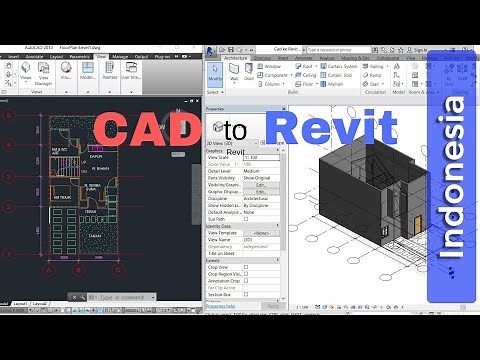This screenshot has height=360, width=480.
Task: Enable the Crop View checkbox
Action: click(x=246, y=267)
